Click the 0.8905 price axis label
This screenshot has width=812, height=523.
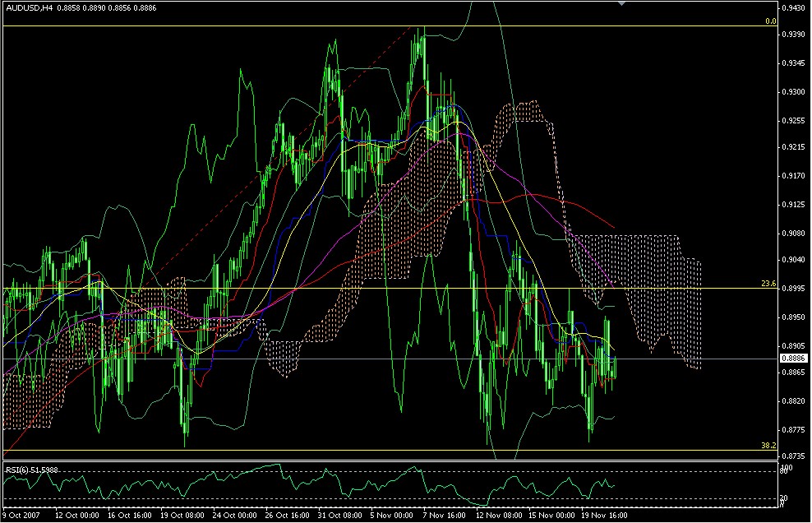793,346
